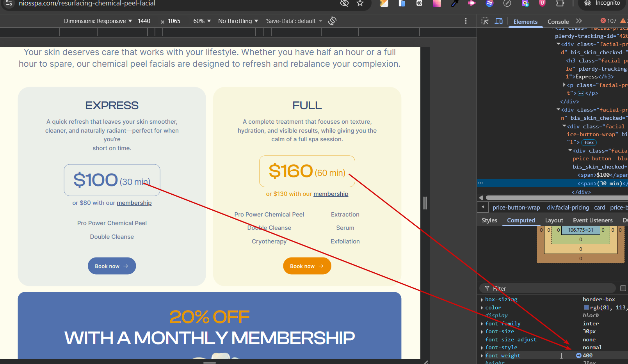This screenshot has width=628, height=364.
Task: Collapse the div ice-button-wrap node
Action: pos(564,126)
